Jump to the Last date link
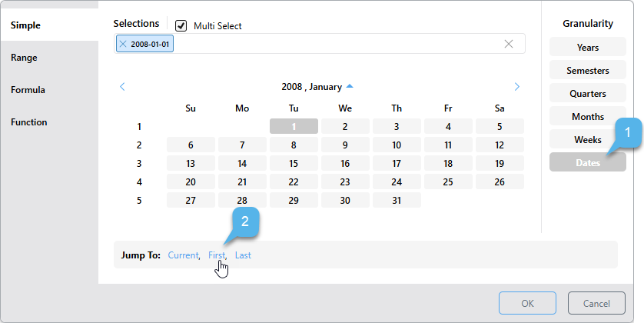Image resolution: width=644 pixels, height=323 pixels. click(x=243, y=255)
